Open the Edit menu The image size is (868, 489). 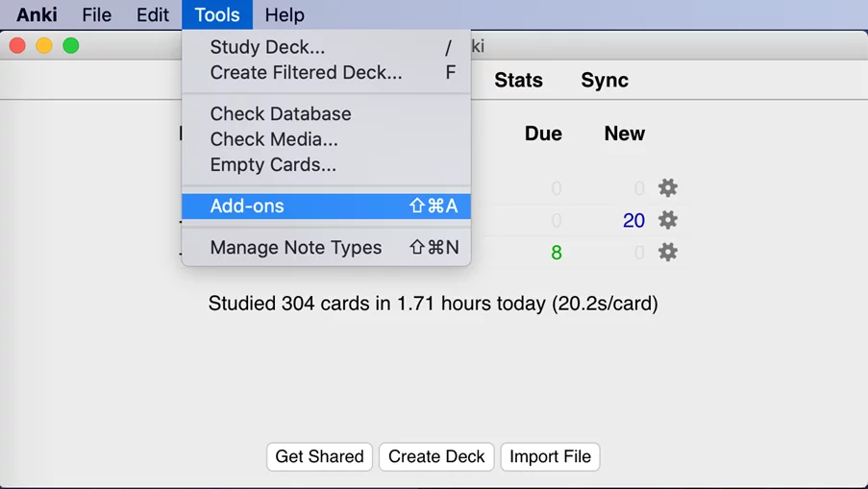152,14
